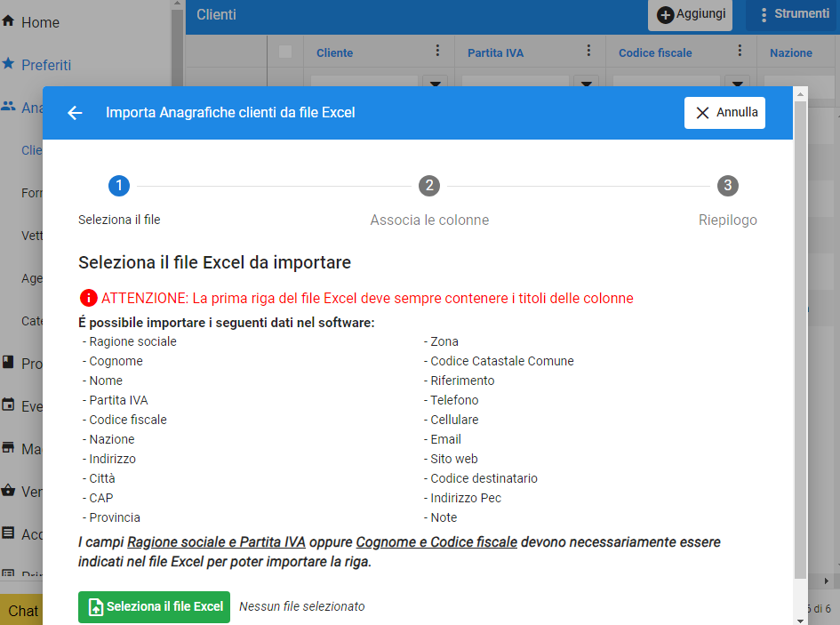Cancel the import with the Annulla button
This screenshot has height=625, width=840.
tap(725, 112)
